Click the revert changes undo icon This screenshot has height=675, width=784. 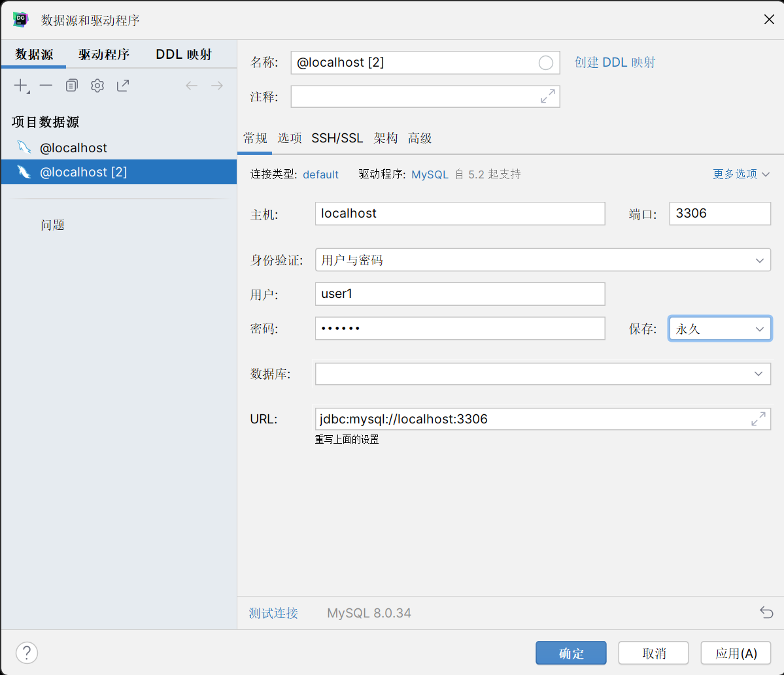(x=766, y=612)
